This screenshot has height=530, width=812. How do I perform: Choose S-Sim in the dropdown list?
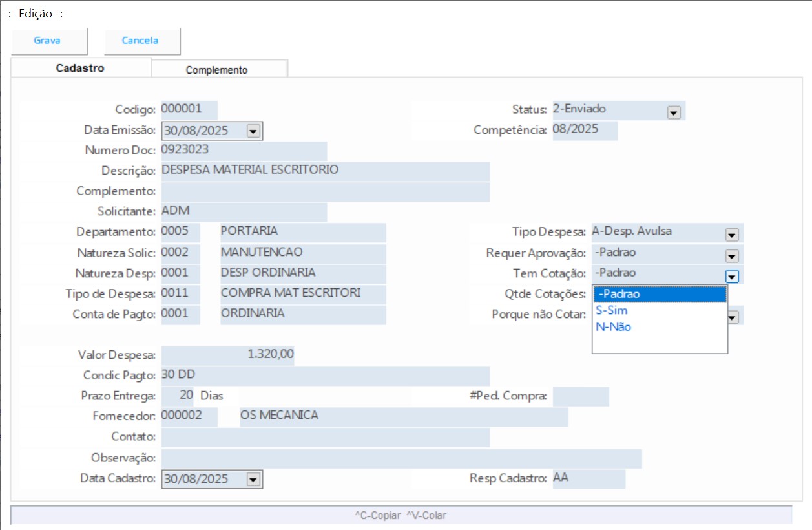point(659,311)
